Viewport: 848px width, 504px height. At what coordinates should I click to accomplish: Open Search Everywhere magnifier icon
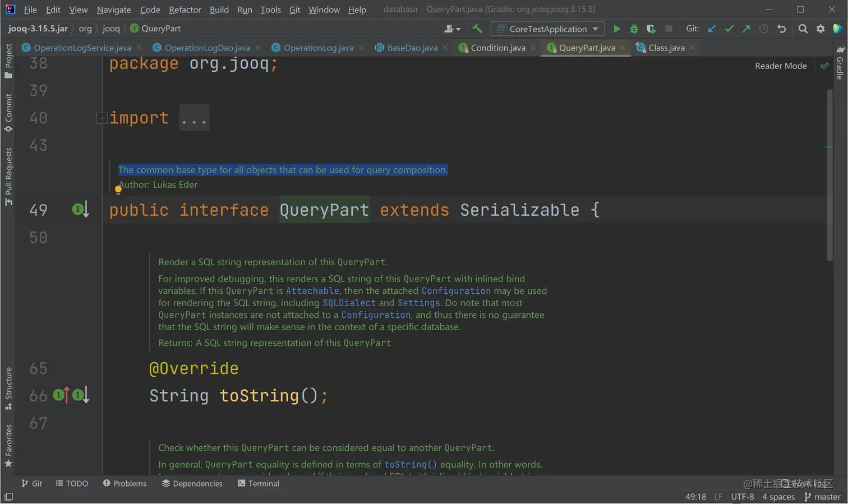coord(803,29)
